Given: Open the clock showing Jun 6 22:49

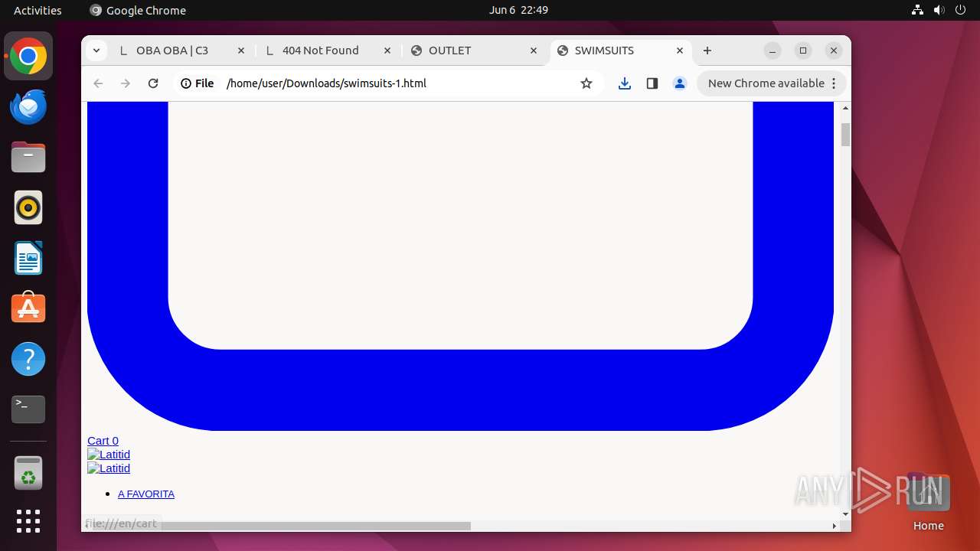Looking at the screenshot, I should click(x=518, y=10).
